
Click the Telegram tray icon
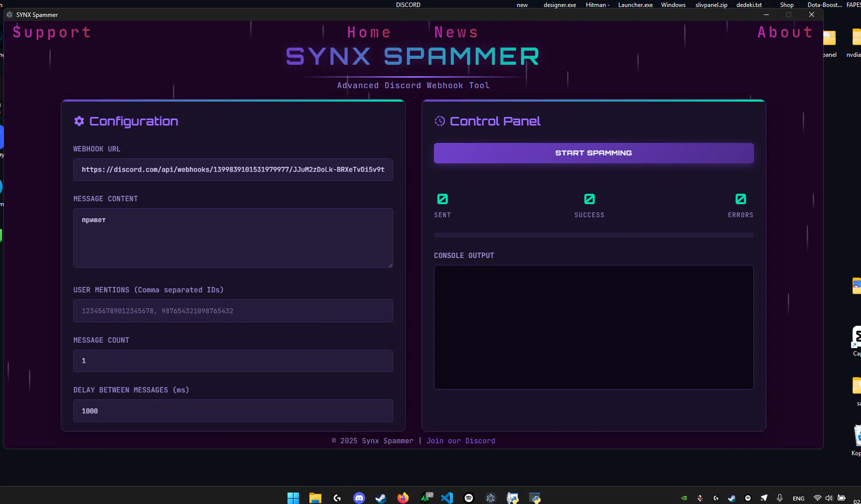pos(764,498)
